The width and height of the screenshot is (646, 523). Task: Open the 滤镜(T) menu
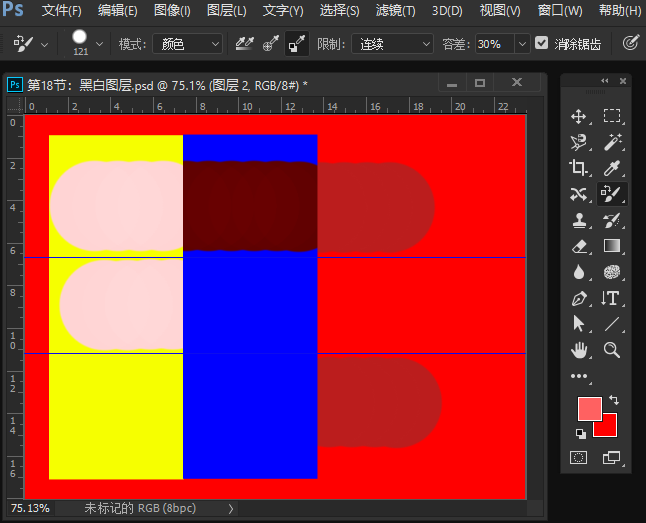396,10
